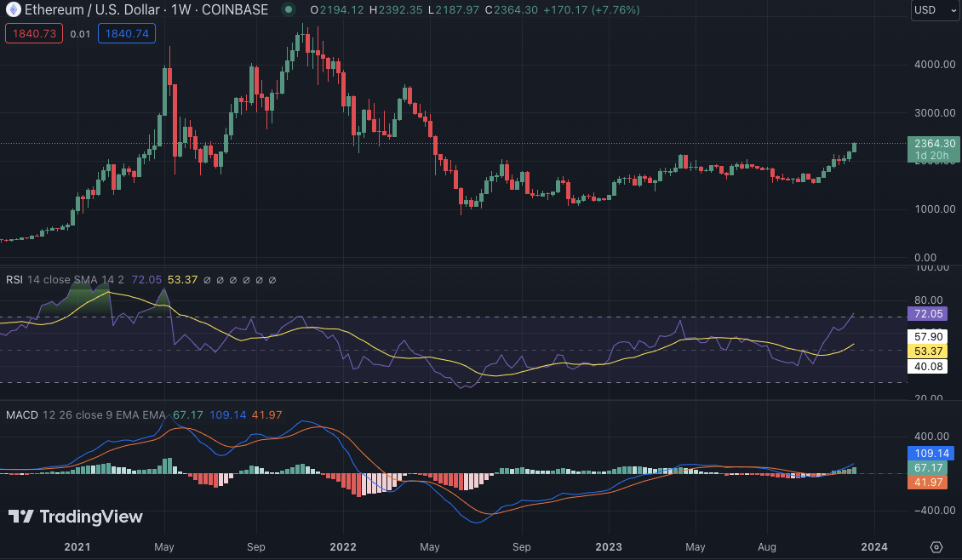
Task: Click the TradingView logo watermark
Action: (x=76, y=517)
